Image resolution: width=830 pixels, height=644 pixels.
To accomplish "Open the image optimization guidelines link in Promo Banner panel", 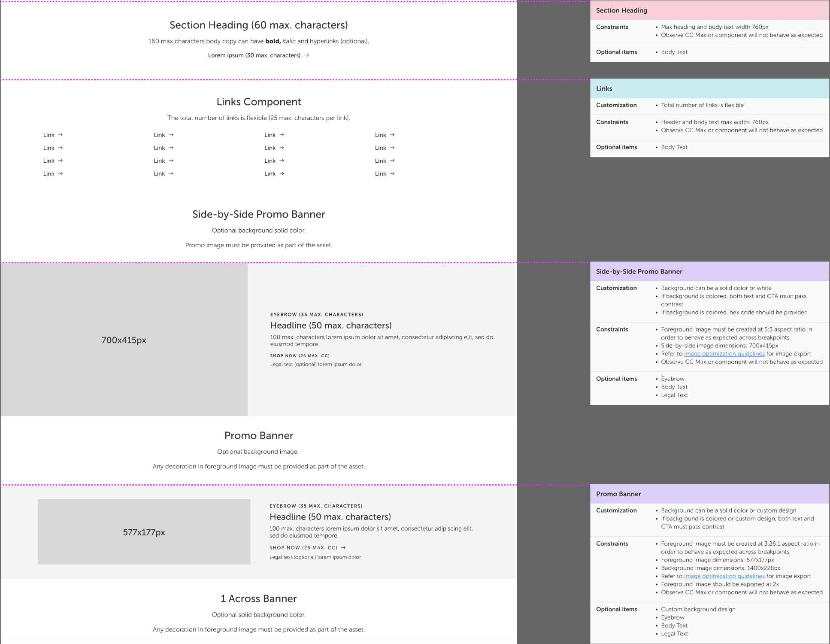I will (x=724, y=576).
